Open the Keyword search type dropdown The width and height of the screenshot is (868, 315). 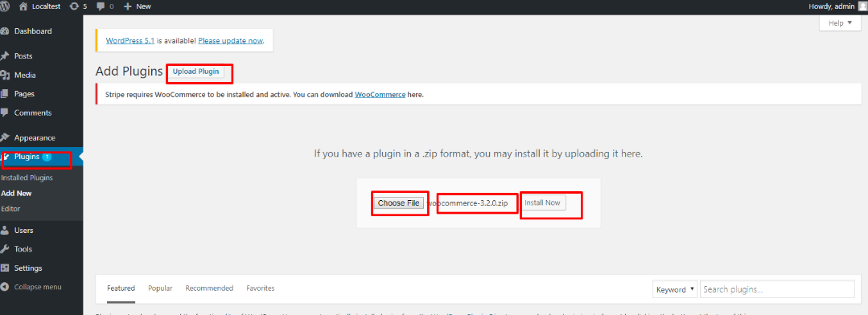[x=675, y=289]
